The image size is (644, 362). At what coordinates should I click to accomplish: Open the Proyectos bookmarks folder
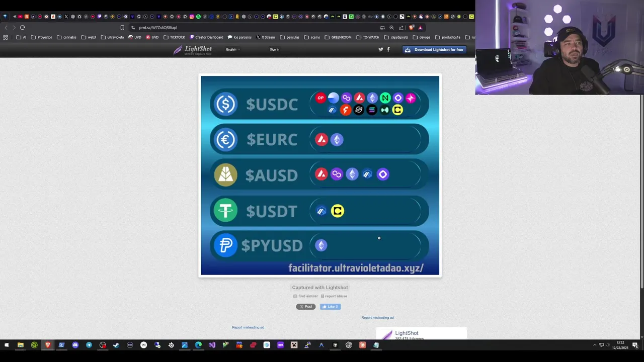click(41, 37)
